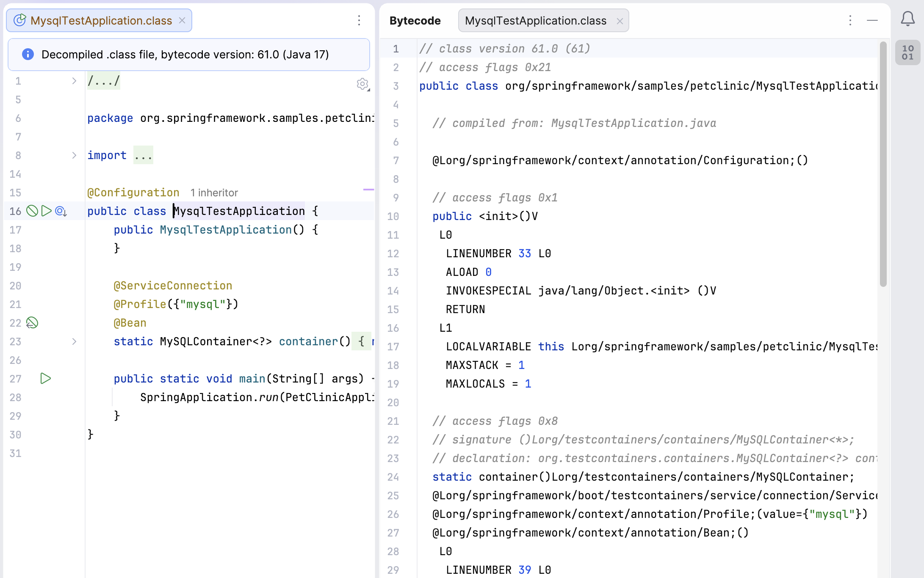Hide the Bytecode panel with the minimize icon
Image resolution: width=924 pixels, height=578 pixels.
(872, 20)
